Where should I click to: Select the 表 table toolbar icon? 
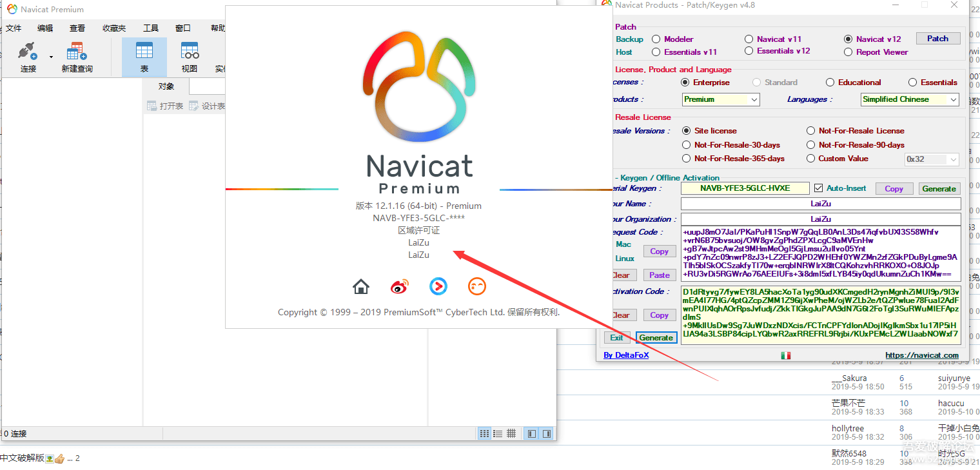[x=144, y=51]
